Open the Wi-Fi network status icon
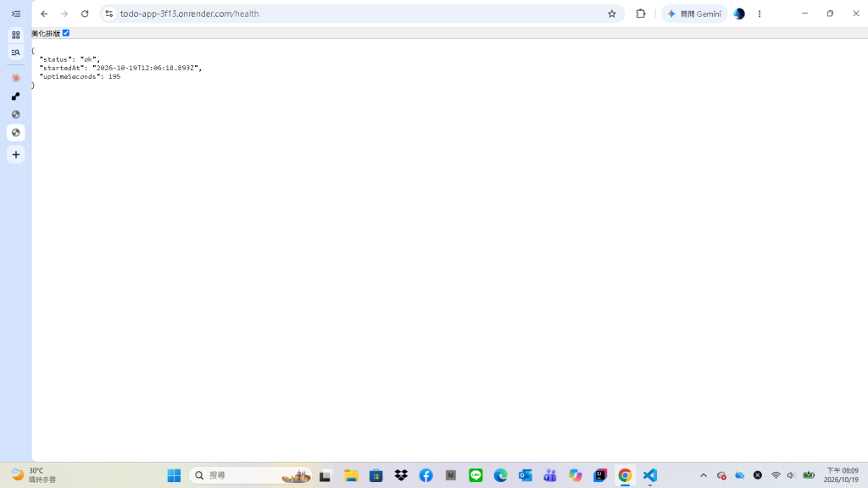868x488 pixels. coord(776,475)
